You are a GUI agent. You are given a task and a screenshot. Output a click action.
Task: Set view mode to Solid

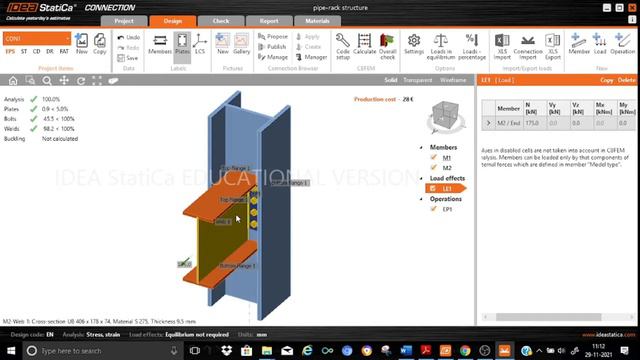pyautogui.click(x=391, y=80)
